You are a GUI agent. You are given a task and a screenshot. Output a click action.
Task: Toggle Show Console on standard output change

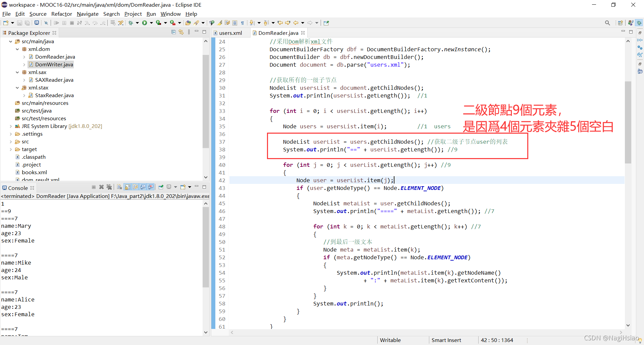click(x=143, y=187)
